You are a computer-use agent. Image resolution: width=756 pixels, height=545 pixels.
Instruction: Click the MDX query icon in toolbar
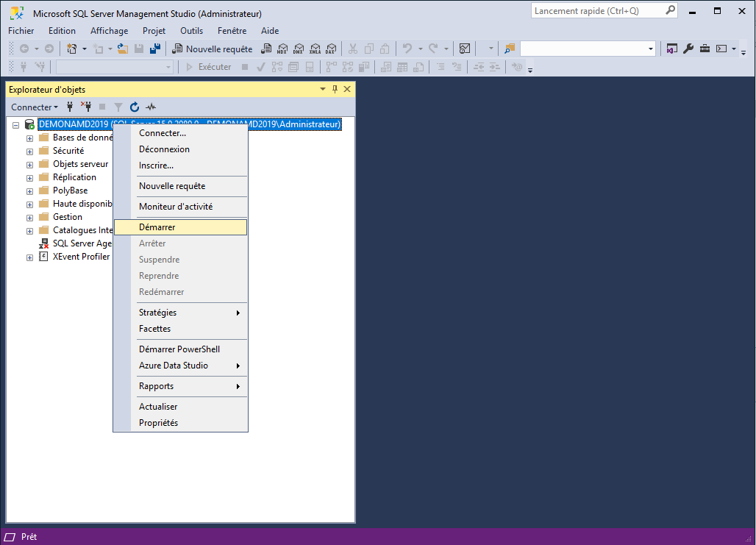tap(282, 49)
